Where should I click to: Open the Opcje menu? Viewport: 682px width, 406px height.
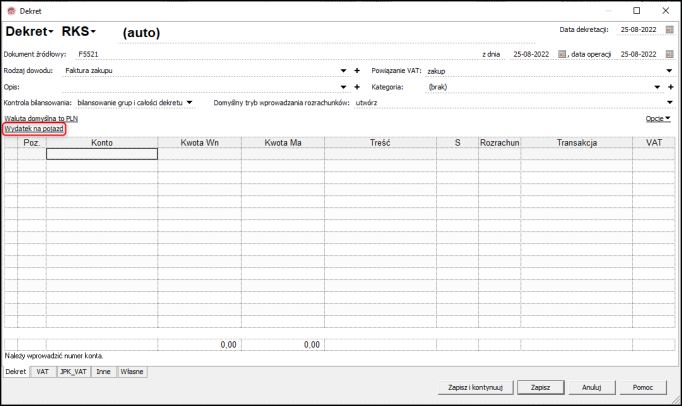click(x=658, y=118)
